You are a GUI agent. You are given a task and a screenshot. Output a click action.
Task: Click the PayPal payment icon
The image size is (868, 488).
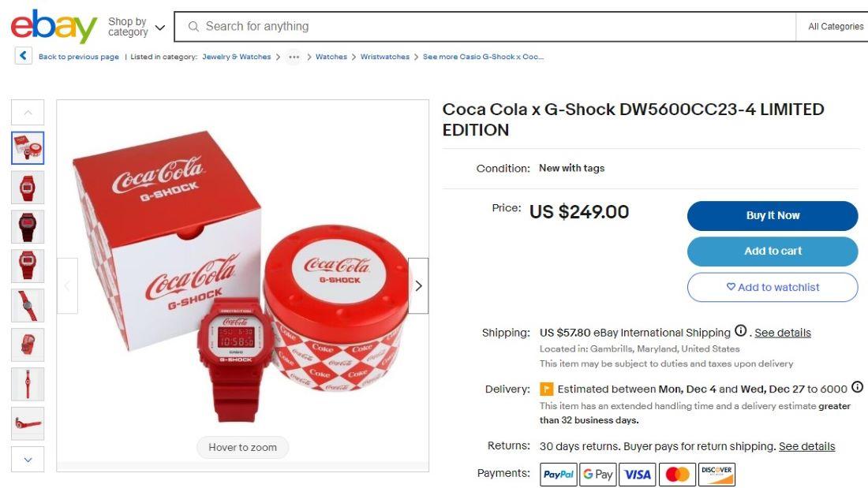point(558,474)
